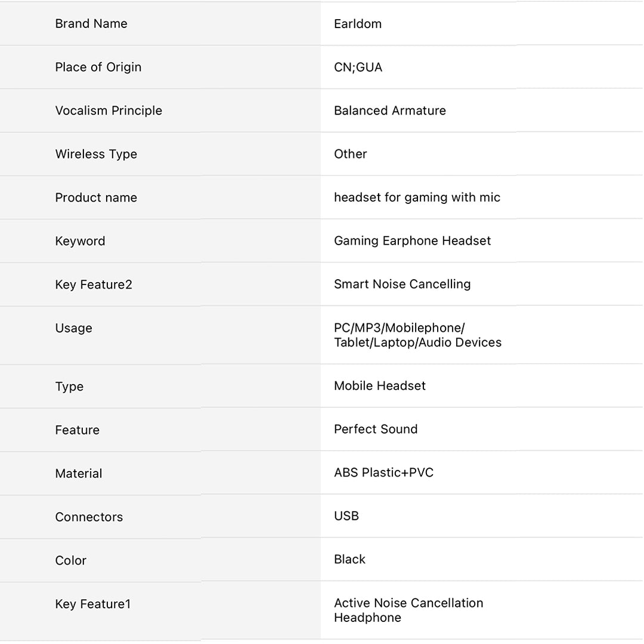Click the Earldom brand value

[x=358, y=24]
